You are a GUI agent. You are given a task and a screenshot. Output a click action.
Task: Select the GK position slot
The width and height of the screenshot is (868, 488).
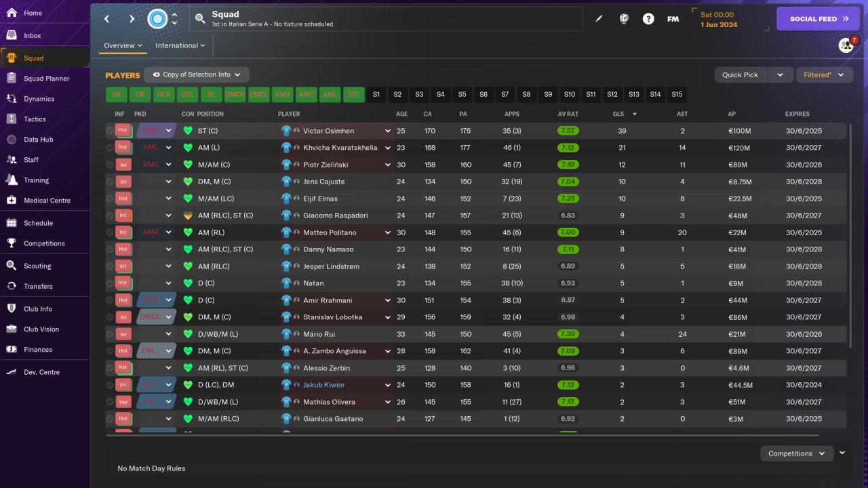pos(117,95)
